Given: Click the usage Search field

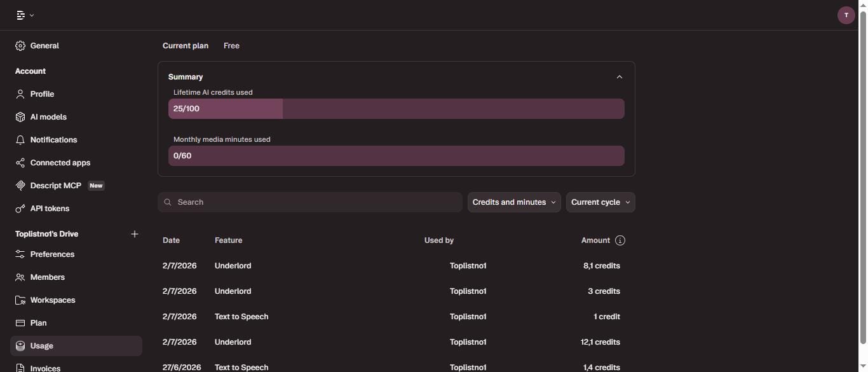Looking at the screenshot, I should [310, 202].
